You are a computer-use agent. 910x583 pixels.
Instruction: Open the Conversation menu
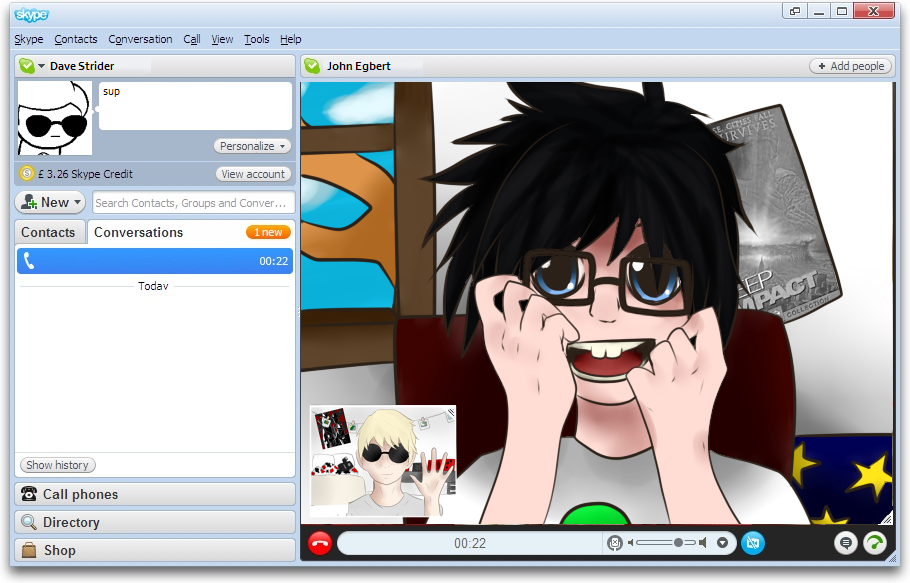(140, 39)
